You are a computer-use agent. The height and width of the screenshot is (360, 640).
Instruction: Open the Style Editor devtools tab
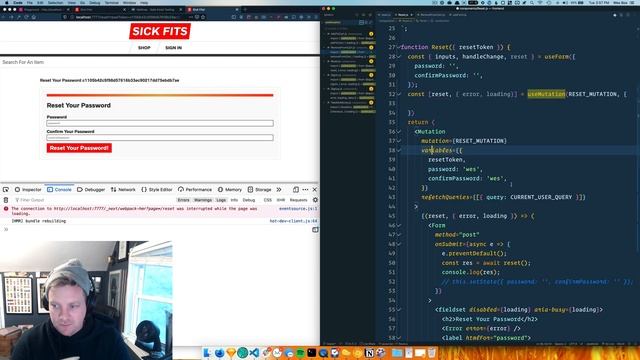tap(157, 190)
